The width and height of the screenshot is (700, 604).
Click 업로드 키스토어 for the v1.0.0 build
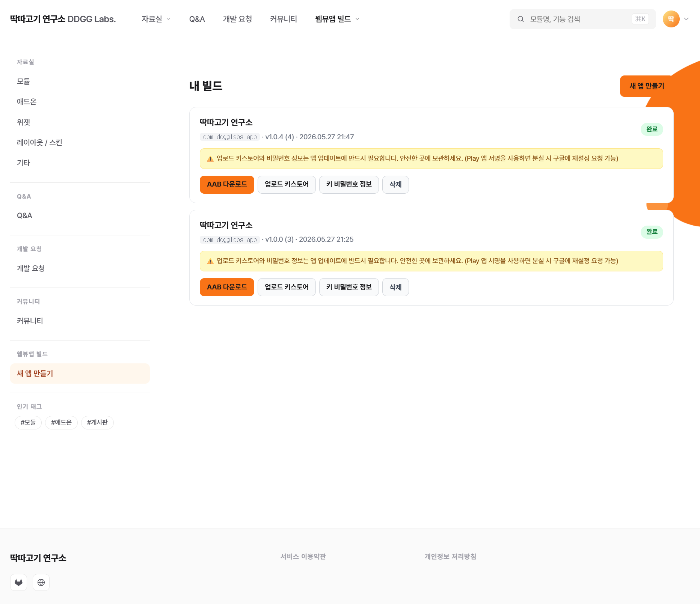[x=287, y=287]
